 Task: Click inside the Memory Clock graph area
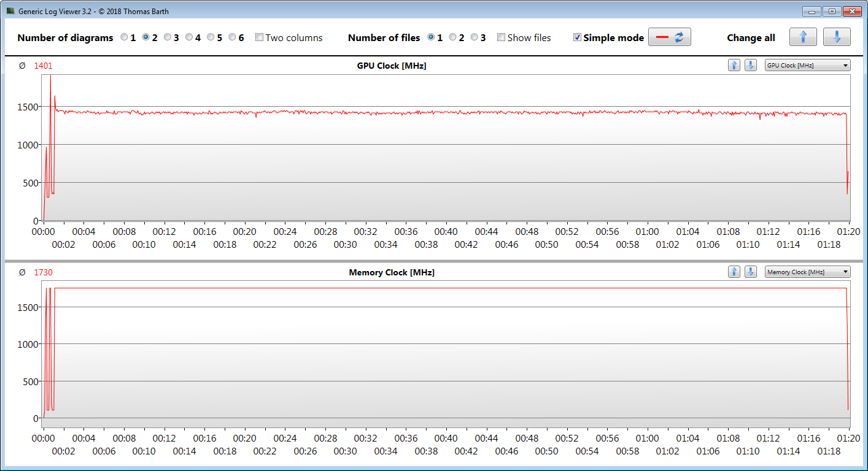point(446,354)
